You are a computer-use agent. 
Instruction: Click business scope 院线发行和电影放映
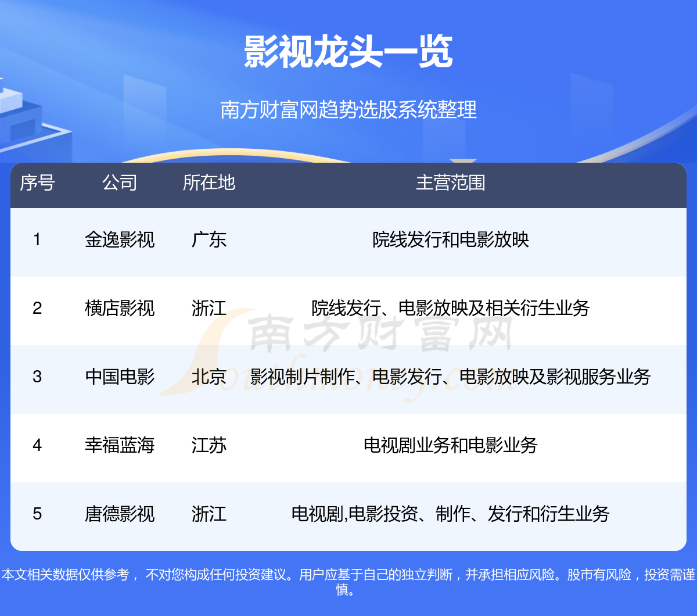point(451,239)
